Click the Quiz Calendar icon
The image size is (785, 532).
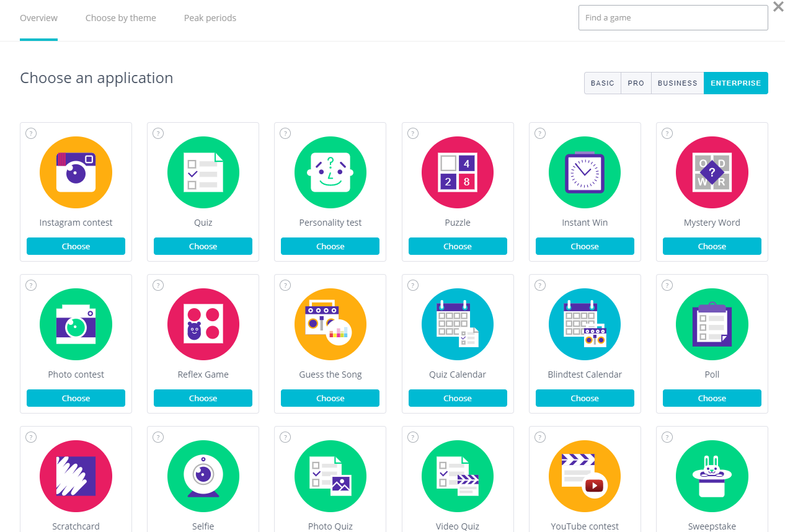458,324
